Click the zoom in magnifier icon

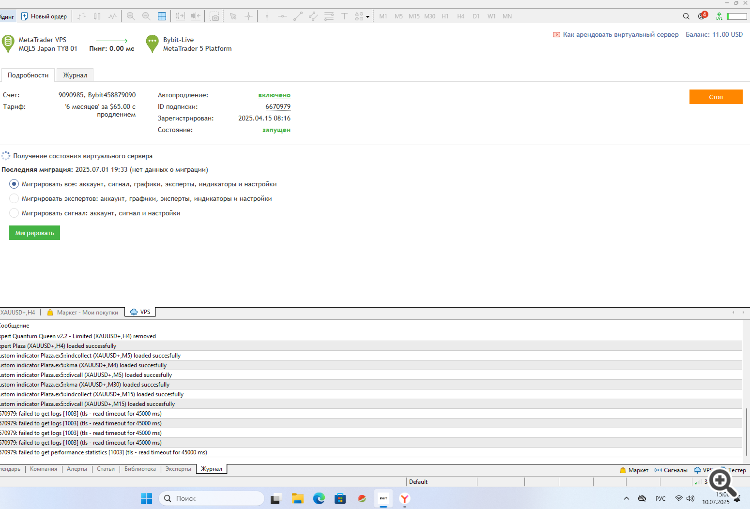pos(131,16)
